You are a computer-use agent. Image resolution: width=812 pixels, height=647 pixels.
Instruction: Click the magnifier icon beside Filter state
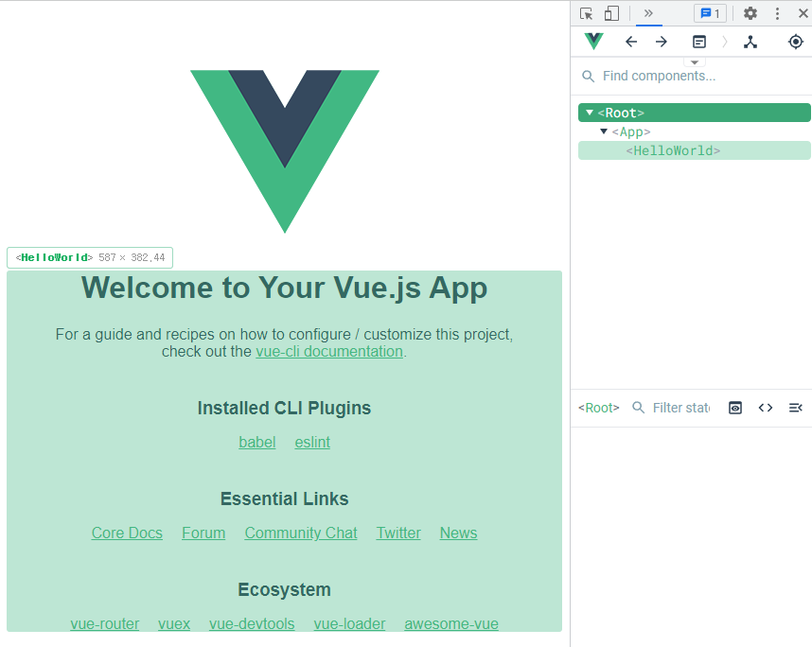click(639, 408)
